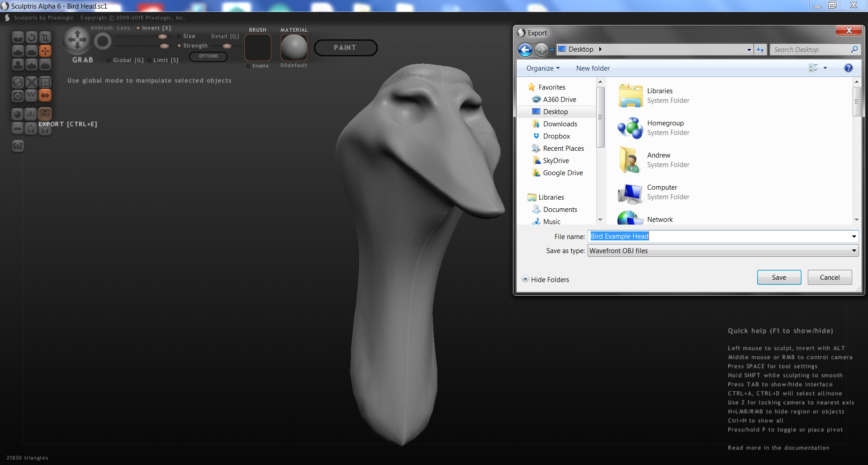Open the change view dropdown arrow
868x465 pixels.
point(825,68)
